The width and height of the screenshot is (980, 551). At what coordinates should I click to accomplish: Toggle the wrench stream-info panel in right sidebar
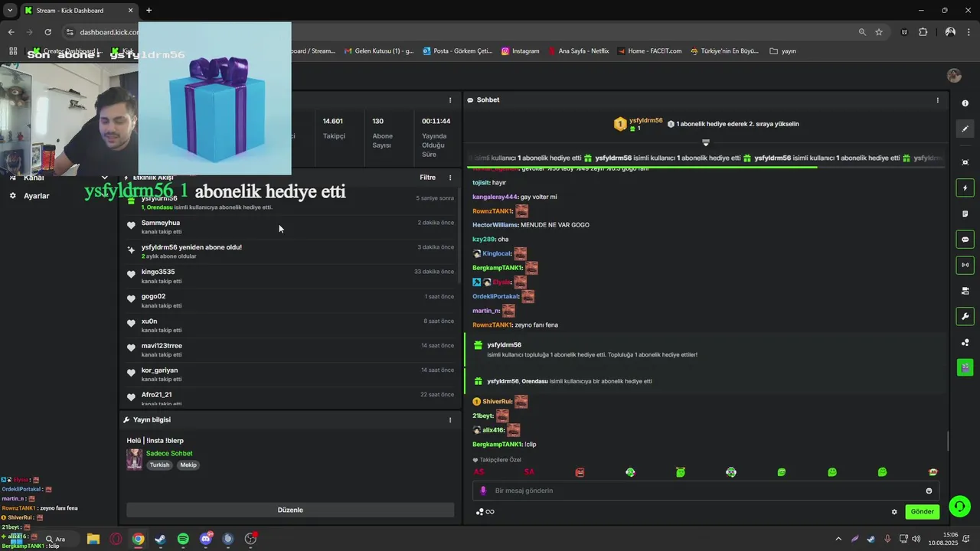[965, 316]
